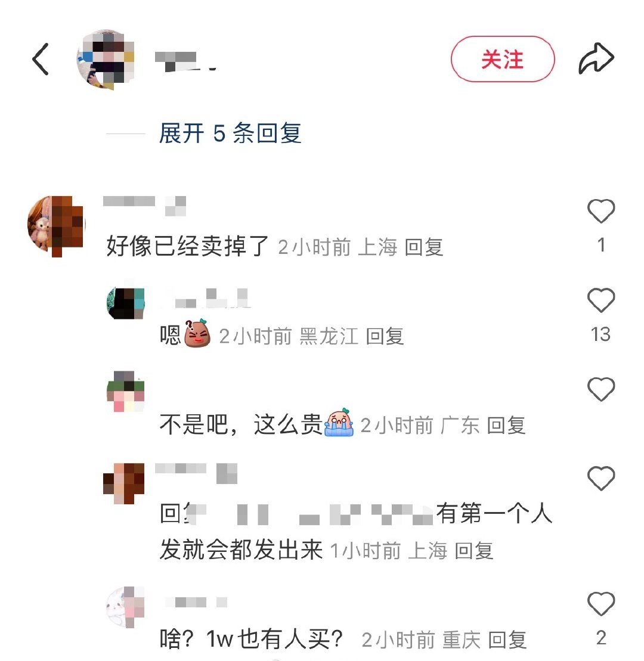Reply to the 上海 comment posted 1小时前
644x661 pixels.
[x=474, y=551]
